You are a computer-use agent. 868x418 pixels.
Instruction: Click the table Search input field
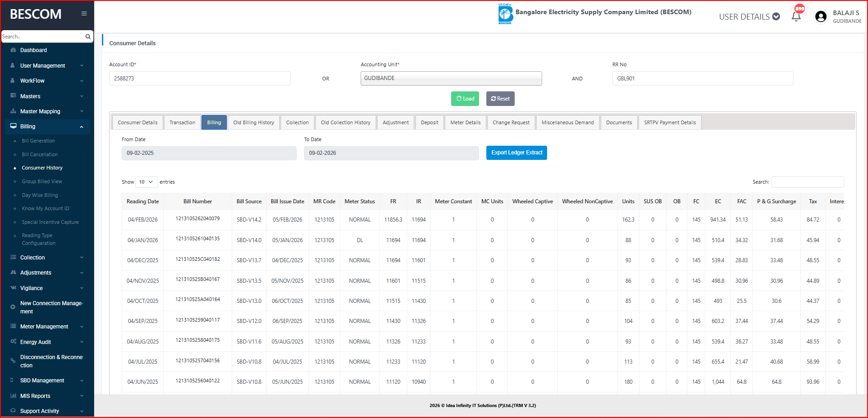tap(807, 182)
